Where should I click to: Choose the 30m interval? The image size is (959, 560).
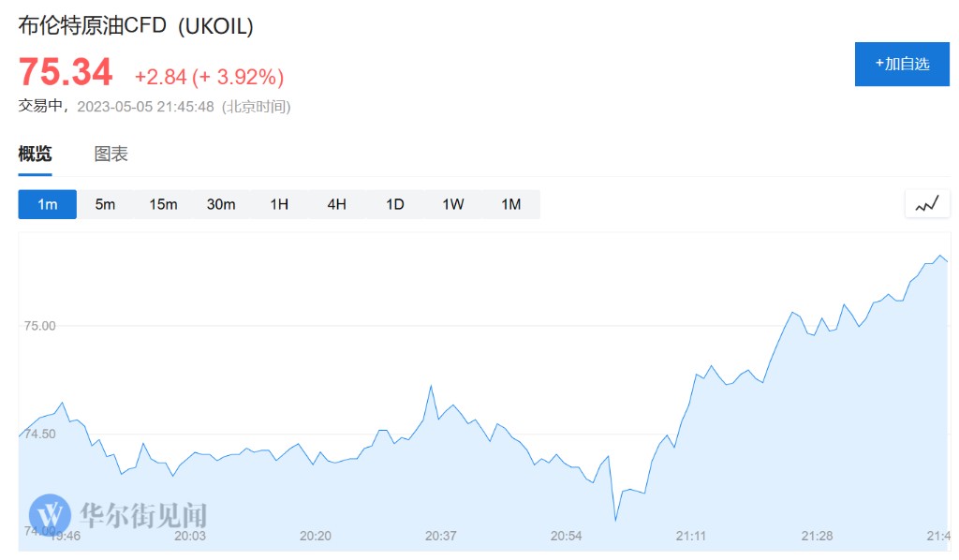click(x=221, y=204)
